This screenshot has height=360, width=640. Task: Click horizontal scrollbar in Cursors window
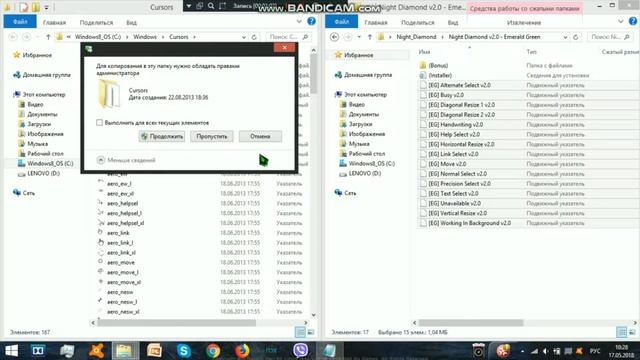177,322
